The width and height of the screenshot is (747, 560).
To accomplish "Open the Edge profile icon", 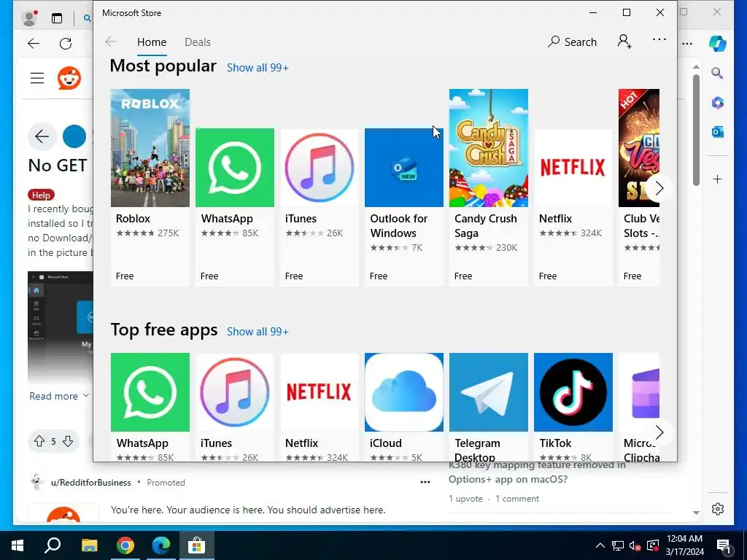I will 29,18.
